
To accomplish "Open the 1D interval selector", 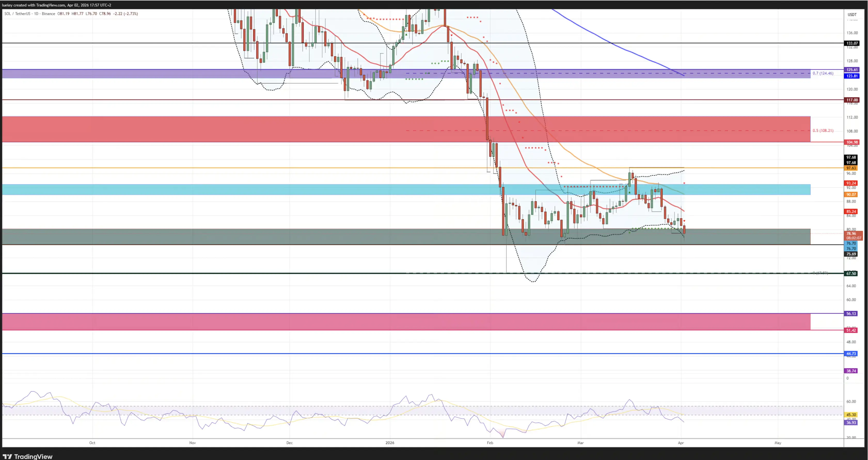I will tap(36, 14).
